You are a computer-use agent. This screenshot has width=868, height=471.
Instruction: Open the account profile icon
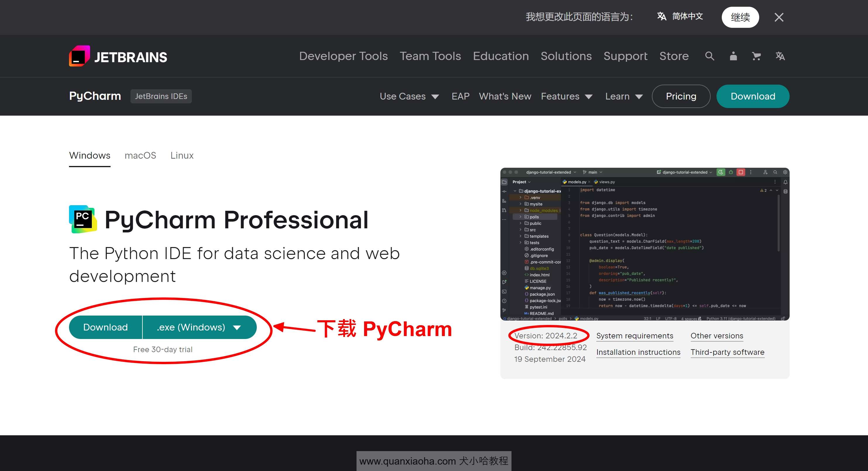tap(733, 56)
